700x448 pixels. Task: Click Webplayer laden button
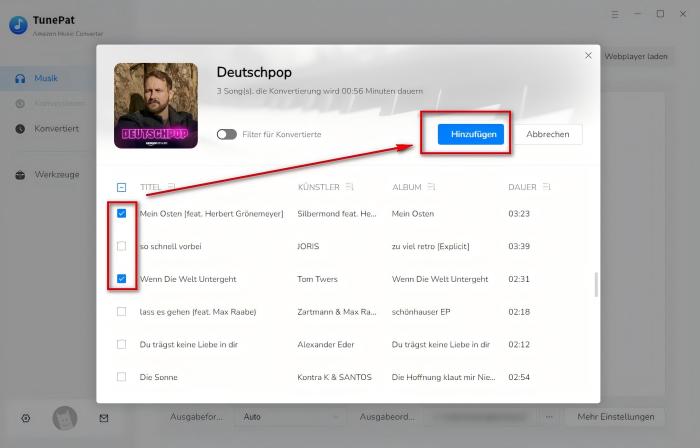[636, 57]
